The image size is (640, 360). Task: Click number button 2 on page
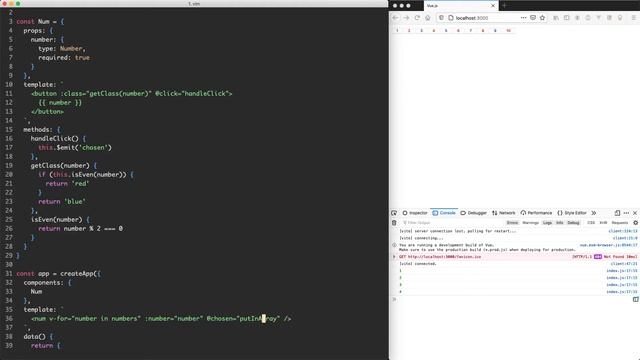(409, 31)
